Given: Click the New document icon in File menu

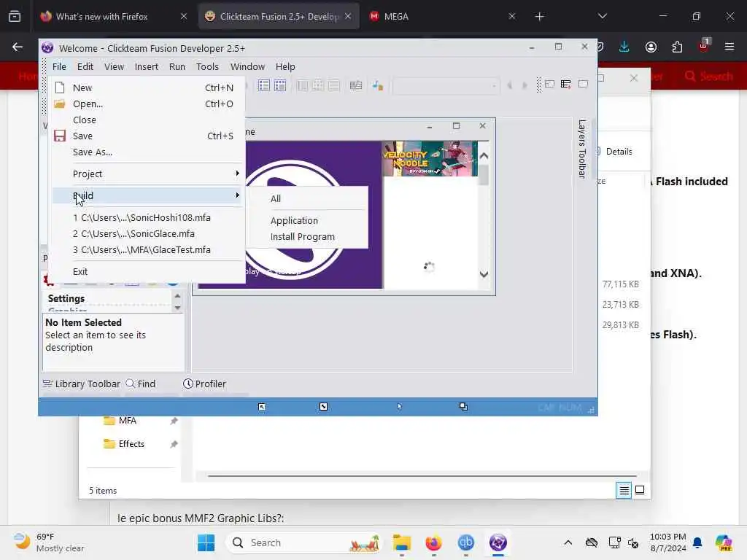Looking at the screenshot, I should (60, 87).
